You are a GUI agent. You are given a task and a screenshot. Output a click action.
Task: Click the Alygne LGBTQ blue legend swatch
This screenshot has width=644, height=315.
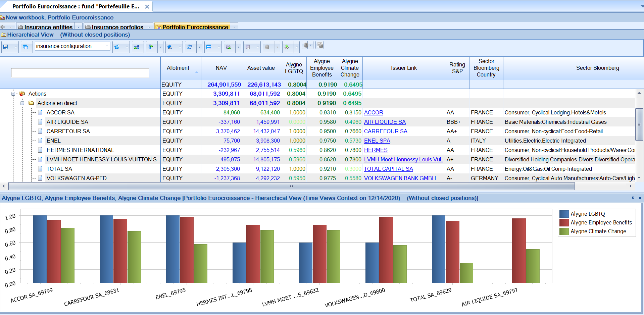coord(564,214)
